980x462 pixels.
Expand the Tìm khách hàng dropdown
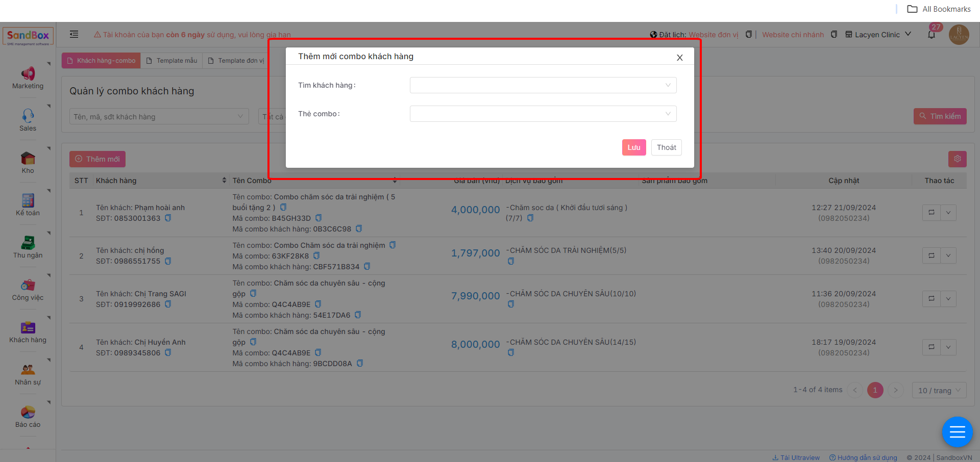click(x=543, y=85)
